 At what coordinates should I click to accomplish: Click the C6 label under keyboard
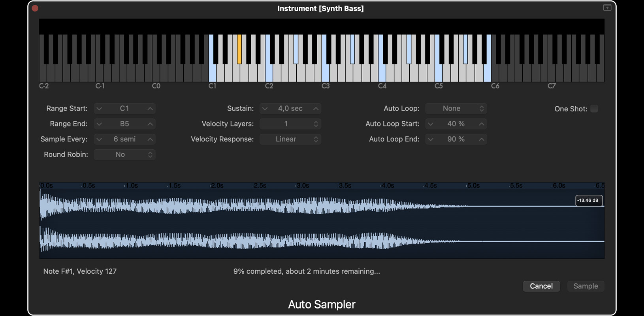(495, 86)
